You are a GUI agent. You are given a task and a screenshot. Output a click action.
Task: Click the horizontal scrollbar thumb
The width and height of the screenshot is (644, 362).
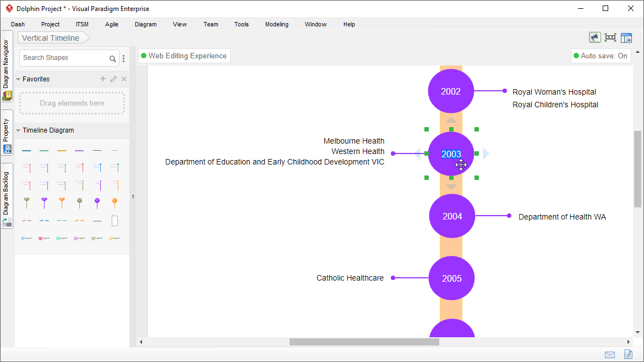[364, 342]
